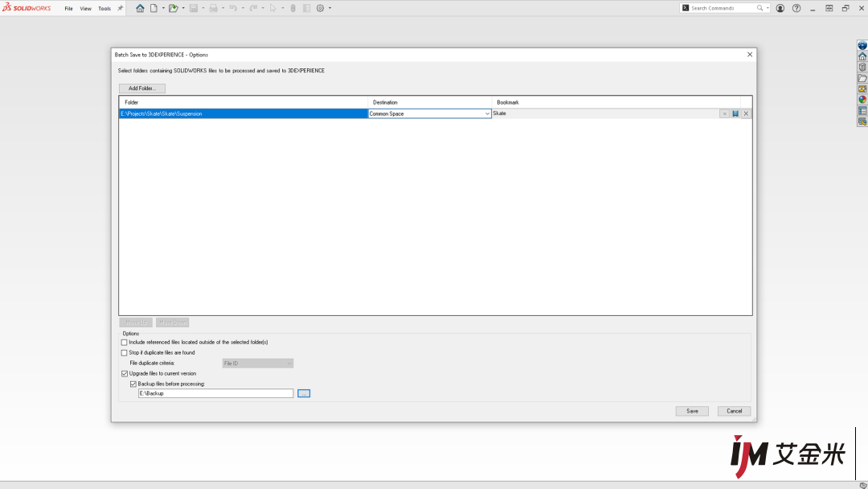Click the Bookmark column header
Screen dimensions: 868x489
point(616,102)
